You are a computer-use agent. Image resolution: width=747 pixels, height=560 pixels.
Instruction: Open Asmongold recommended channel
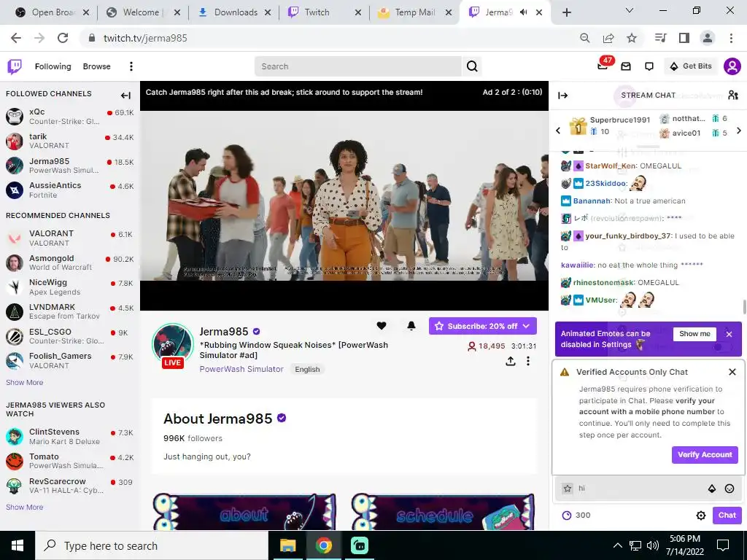pyautogui.click(x=69, y=262)
